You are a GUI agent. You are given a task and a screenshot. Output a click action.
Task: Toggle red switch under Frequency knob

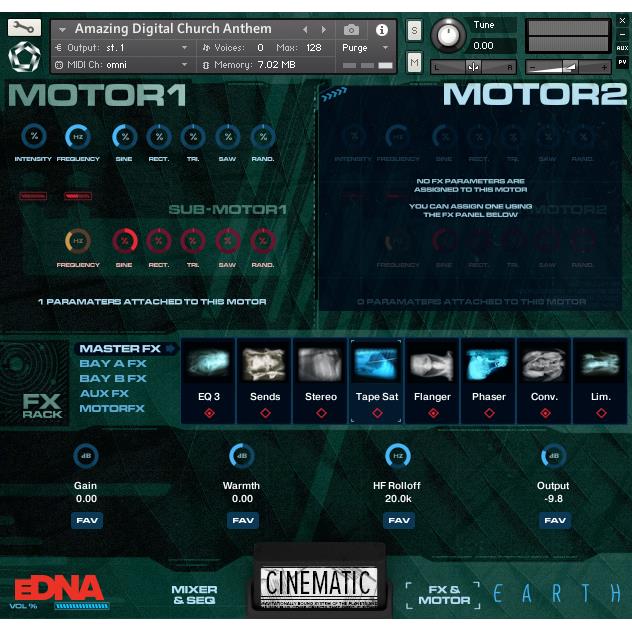(78, 196)
